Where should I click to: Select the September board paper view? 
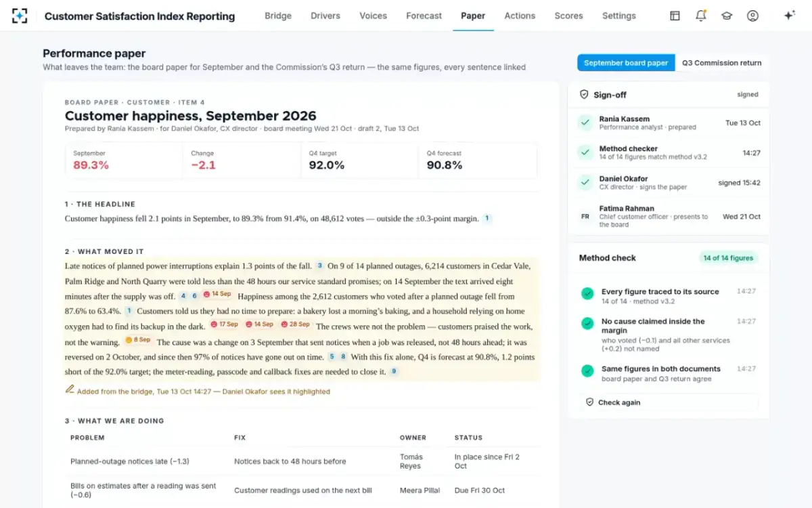click(x=626, y=63)
